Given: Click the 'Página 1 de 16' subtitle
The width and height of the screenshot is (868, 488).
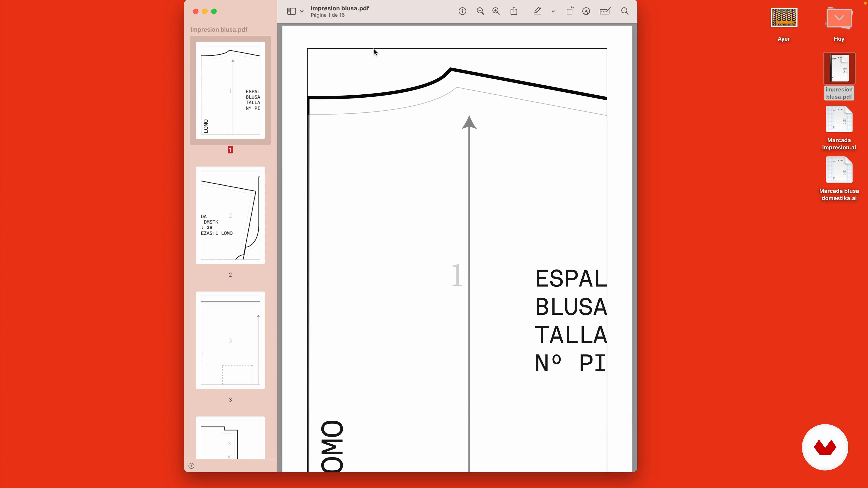Looking at the screenshot, I should tap(328, 15).
